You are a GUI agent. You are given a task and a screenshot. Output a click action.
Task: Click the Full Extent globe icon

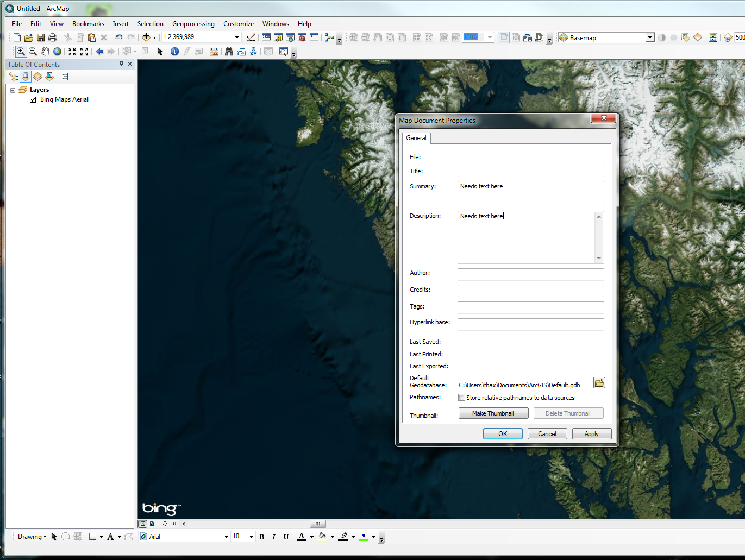[57, 52]
